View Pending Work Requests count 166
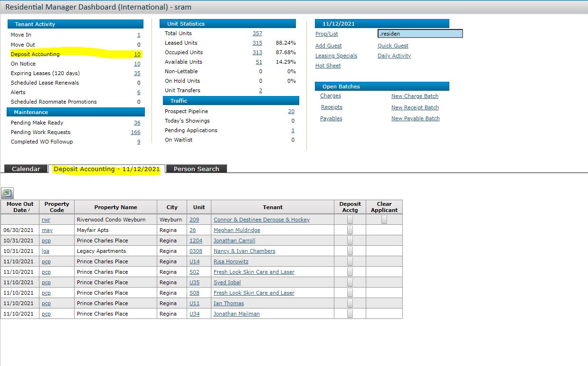The height and width of the screenshot is (366, 588). [x=135, y=132]
